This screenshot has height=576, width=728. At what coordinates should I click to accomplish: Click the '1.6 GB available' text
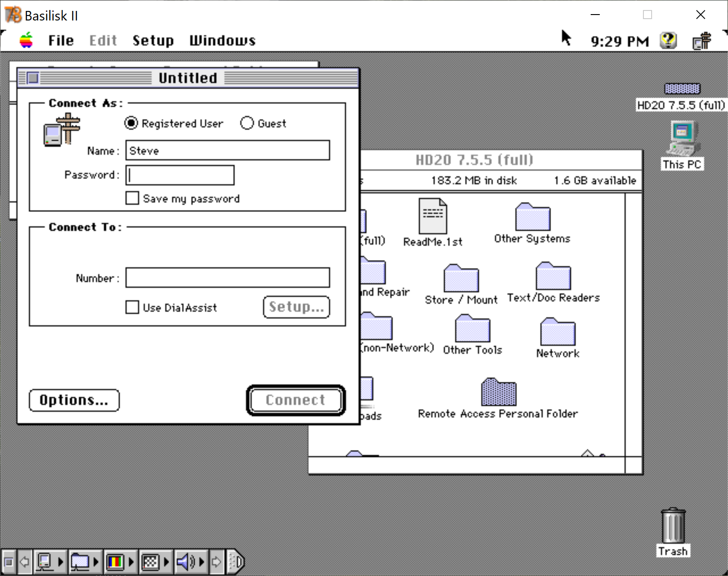tap(595, 181)
